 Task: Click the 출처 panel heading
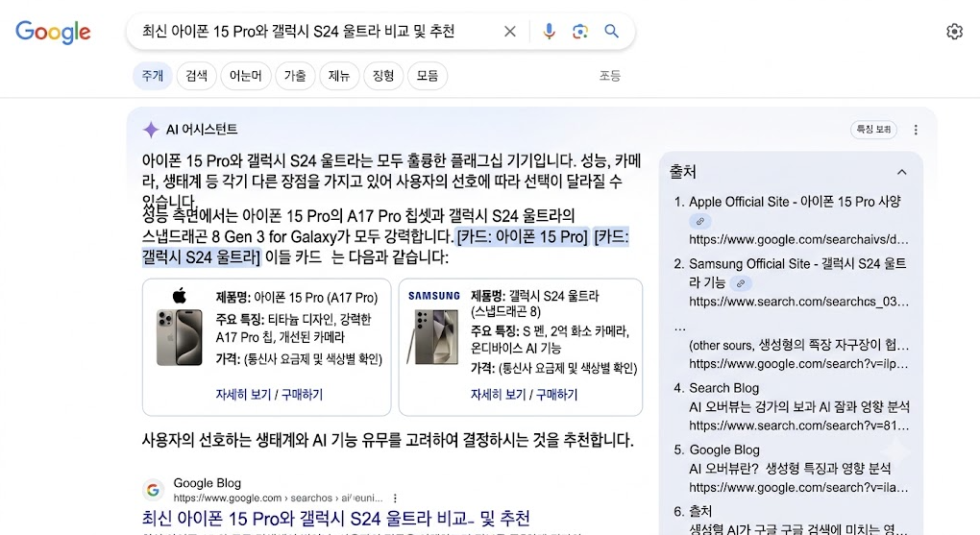pyautogui.click(x=682, y=172)
